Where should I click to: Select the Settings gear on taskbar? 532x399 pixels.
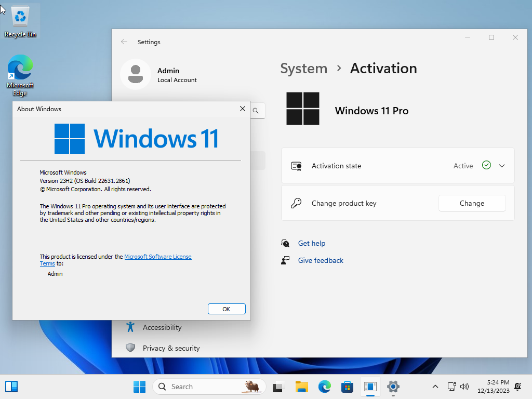coord(393,387)
